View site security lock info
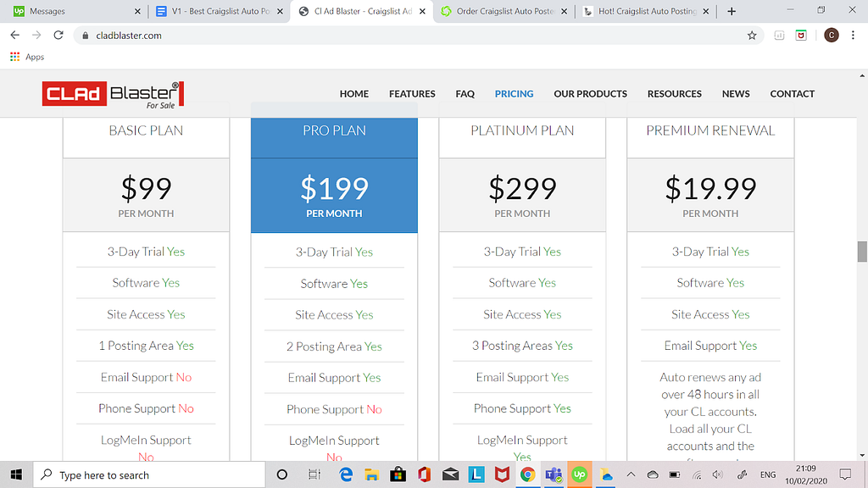Viewport: 868px width, 488px height. [85, 36]
